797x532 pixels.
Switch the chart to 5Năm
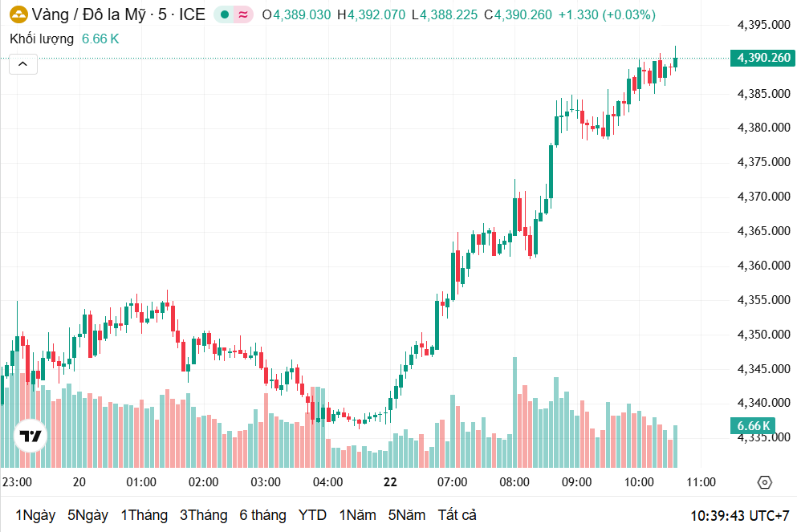pos(407,515)
